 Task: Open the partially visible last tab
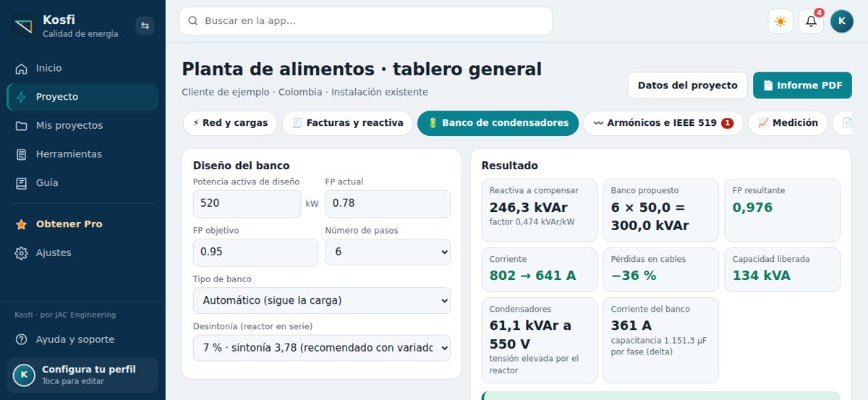(x=843, y=123)
